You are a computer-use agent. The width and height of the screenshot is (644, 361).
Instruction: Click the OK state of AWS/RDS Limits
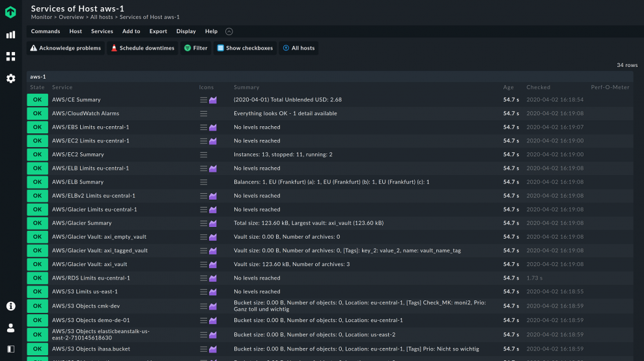(37, 278)
